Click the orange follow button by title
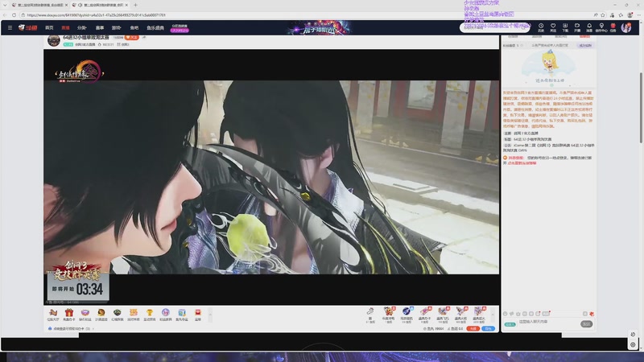Image resolution: width=644 pixels, height=362 pixels. (132, 37)
